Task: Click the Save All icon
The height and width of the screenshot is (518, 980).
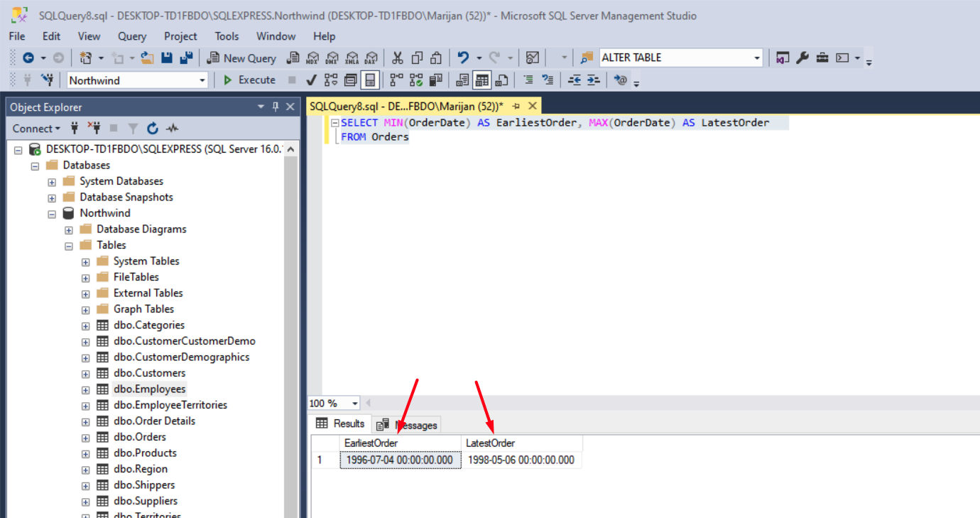Action: click(186, 58)
